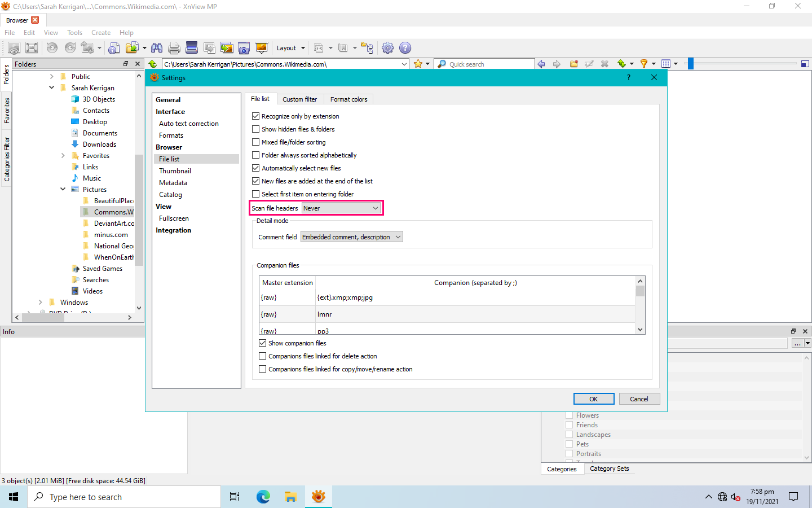Switch to the Format colors tab
The image size is (812, 508).
348,99
